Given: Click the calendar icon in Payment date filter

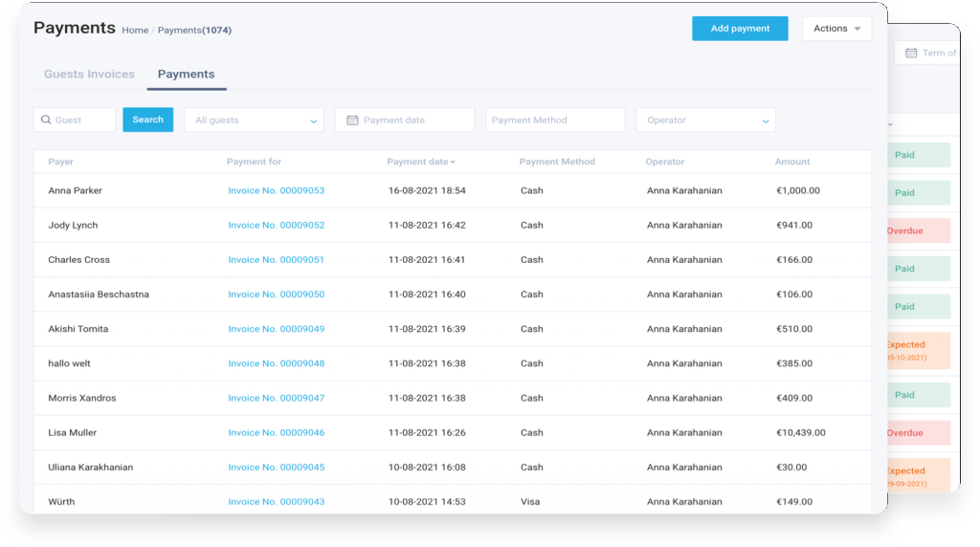Looking at the screenshot, I should coord(352,120).
